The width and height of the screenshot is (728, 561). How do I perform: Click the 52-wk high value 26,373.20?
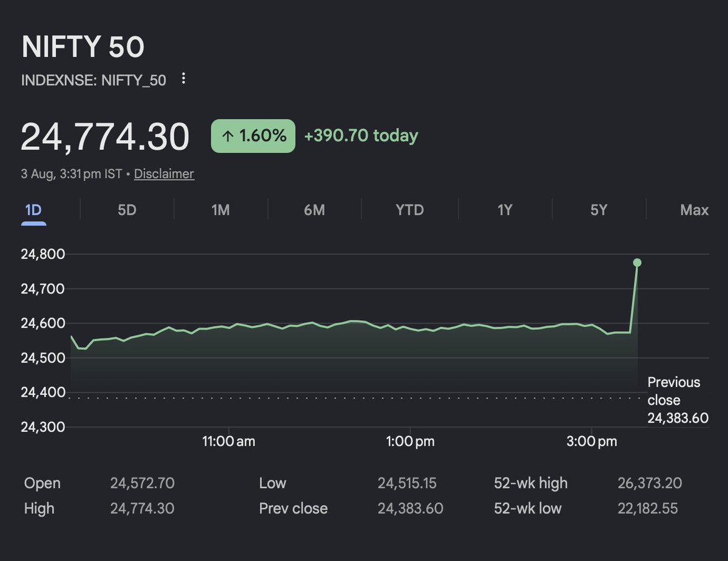point(649,483)
